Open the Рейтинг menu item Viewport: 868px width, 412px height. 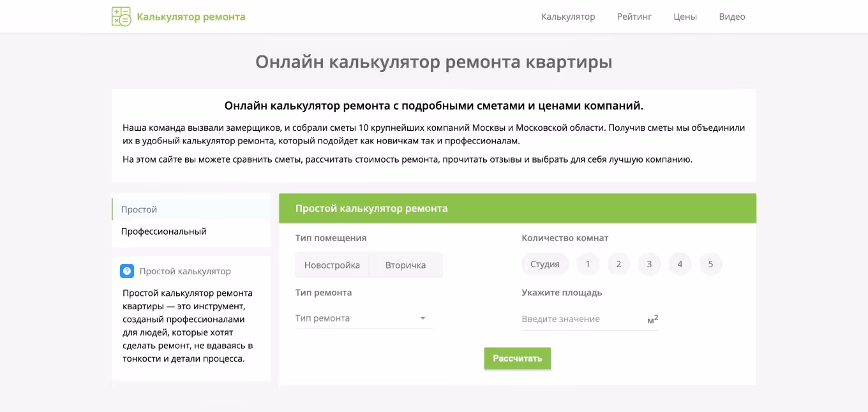[634, 17]
